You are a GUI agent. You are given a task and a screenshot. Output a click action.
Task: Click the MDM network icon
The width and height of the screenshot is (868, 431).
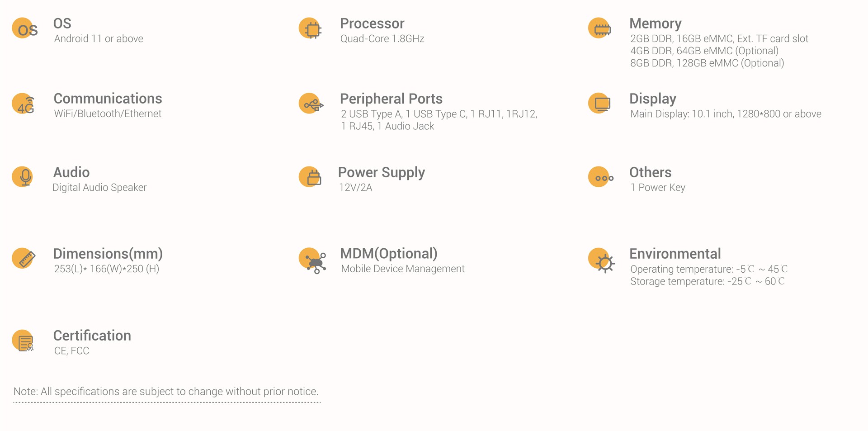(x=312, y=260)
